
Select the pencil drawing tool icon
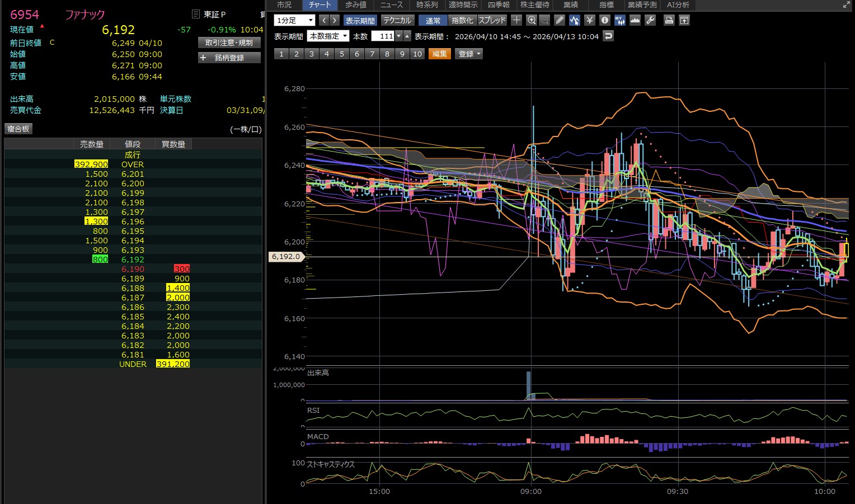[560, 20]
